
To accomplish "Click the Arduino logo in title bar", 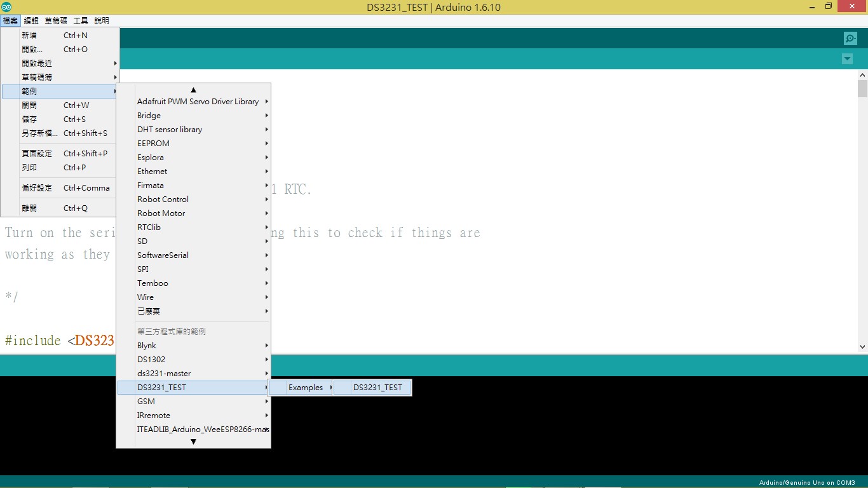I will click(x=6, y=7).
